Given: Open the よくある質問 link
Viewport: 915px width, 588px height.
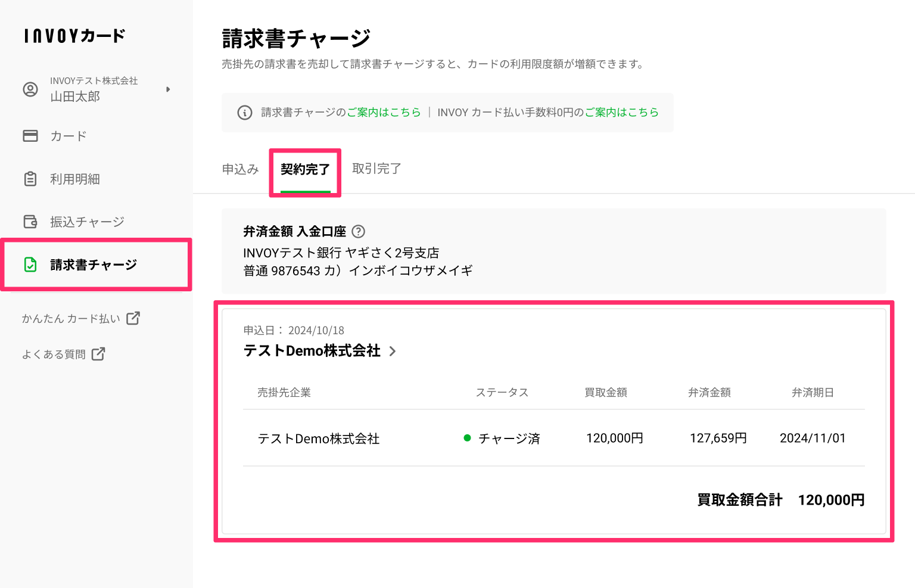Looking at the screenshot, I should [x=54, y=354].
